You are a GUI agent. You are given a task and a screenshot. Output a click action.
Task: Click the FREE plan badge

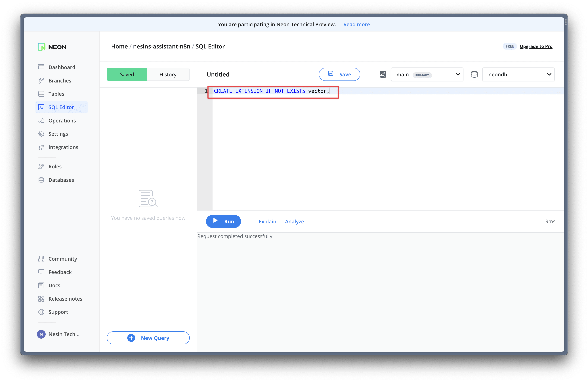pyautogui.click(x=510, y=46)
